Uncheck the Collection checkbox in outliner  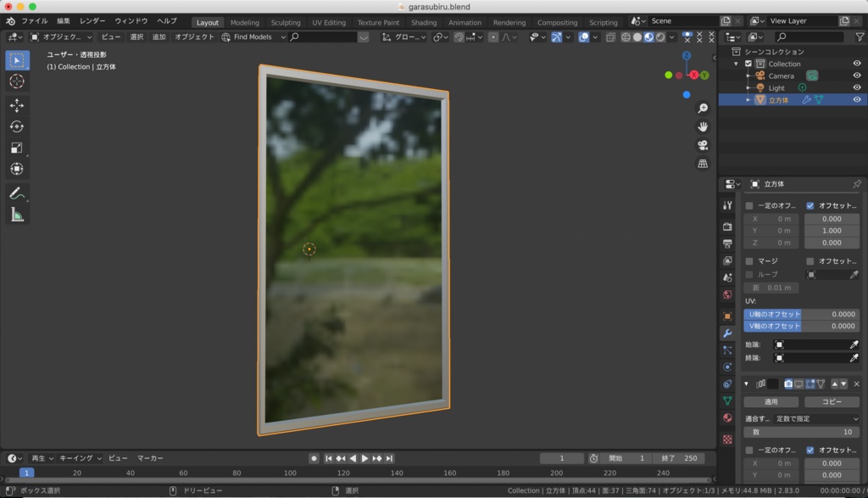click(748, 64)
